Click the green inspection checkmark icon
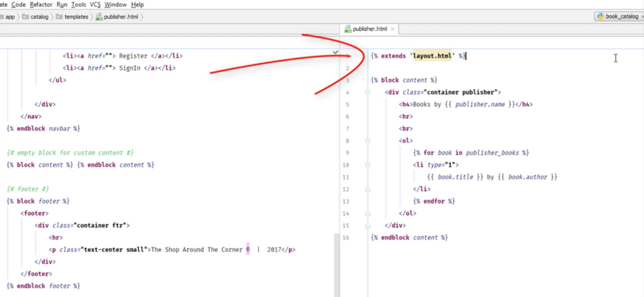The image size is (644, 297). tap(336, 52)
